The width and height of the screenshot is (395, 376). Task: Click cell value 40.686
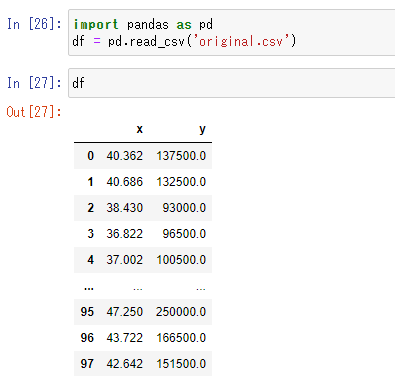(x=125, y=182)
